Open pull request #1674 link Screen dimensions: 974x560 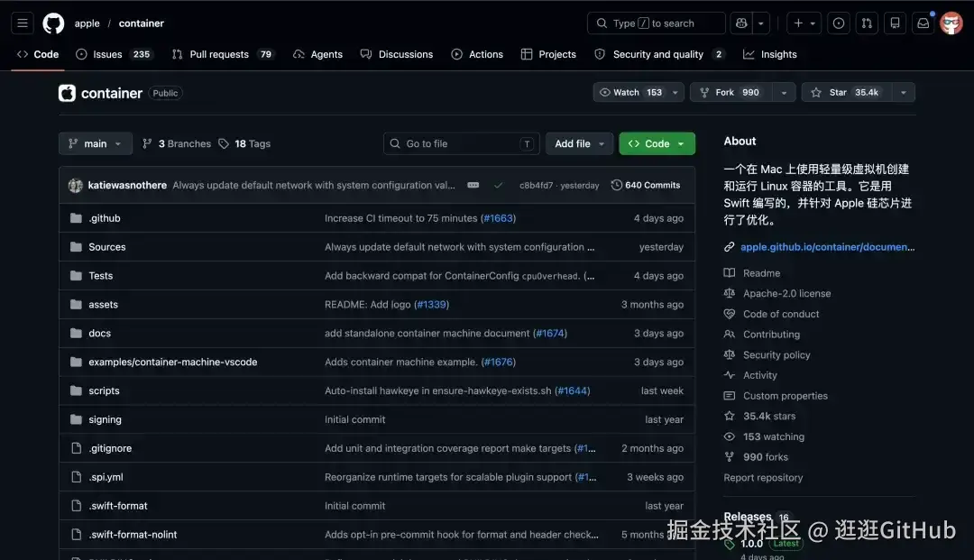[x=550, y=334]
